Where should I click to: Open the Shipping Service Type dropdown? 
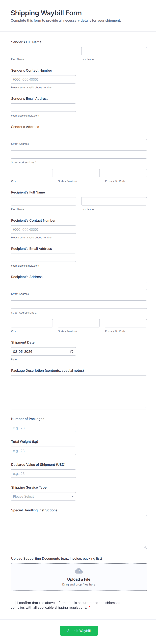[x=43, y=496]
